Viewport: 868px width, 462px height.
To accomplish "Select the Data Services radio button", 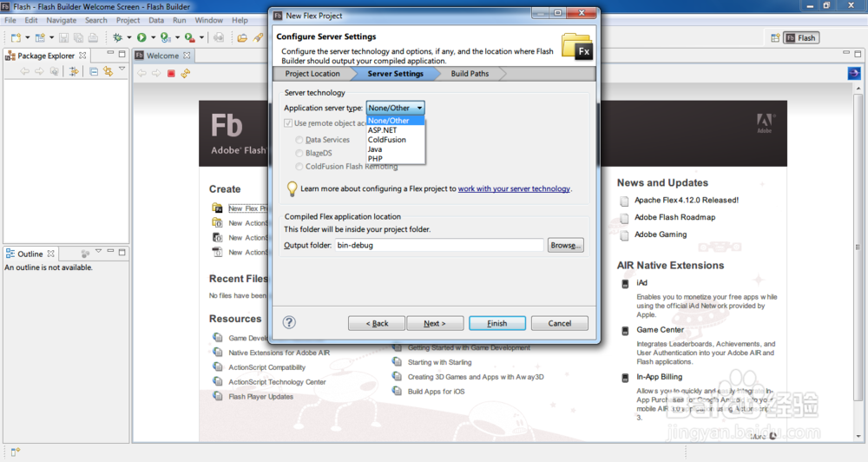I will point(299,140).
